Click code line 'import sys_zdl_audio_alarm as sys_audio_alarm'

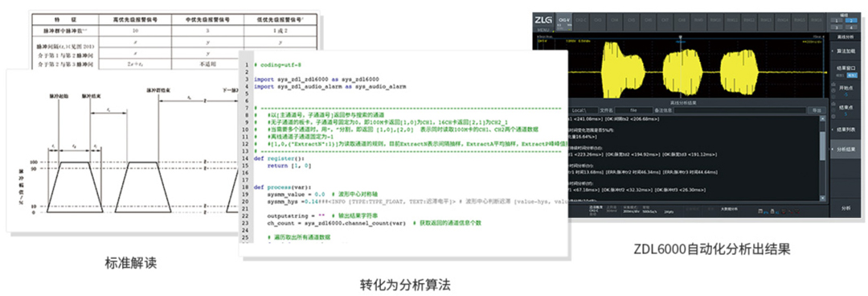pyautogui.click(x=330, y=87)
